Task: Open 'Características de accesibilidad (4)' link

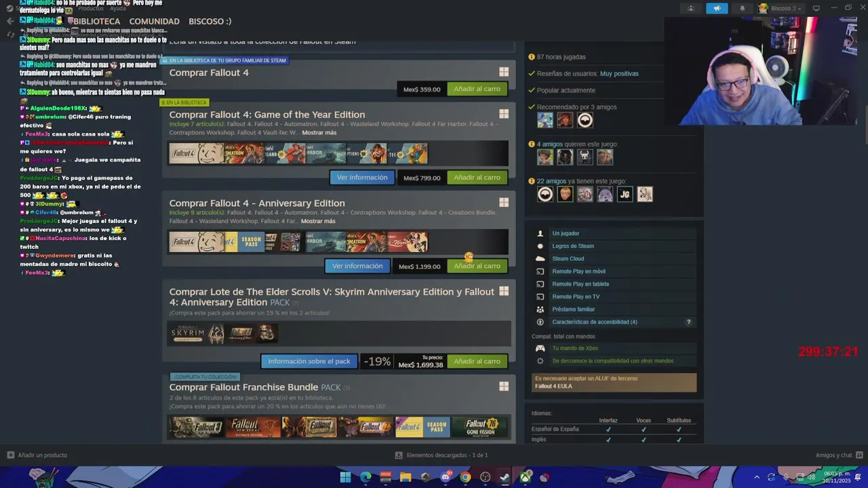Action: point(595,322)
